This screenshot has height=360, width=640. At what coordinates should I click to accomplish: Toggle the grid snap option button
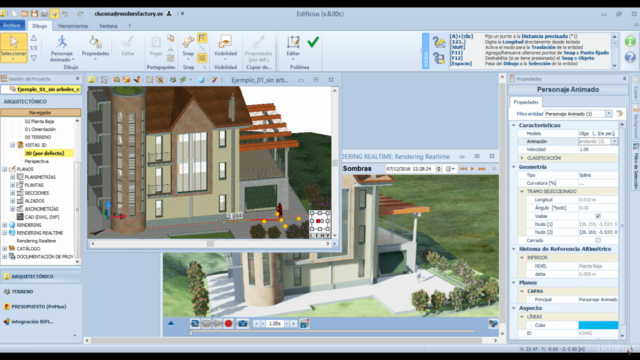[x=202, y=58]
